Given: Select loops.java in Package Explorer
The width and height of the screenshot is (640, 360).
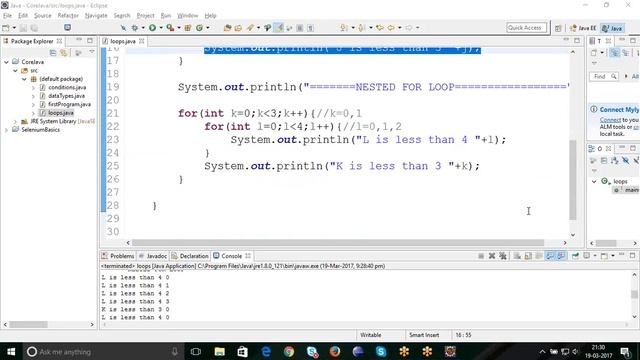Looking at the screenshot, I should pos(61,113).
